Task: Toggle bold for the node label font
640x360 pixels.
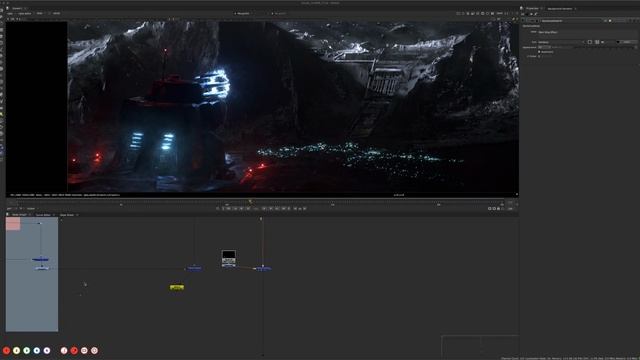Action: (x=590, y=42)
